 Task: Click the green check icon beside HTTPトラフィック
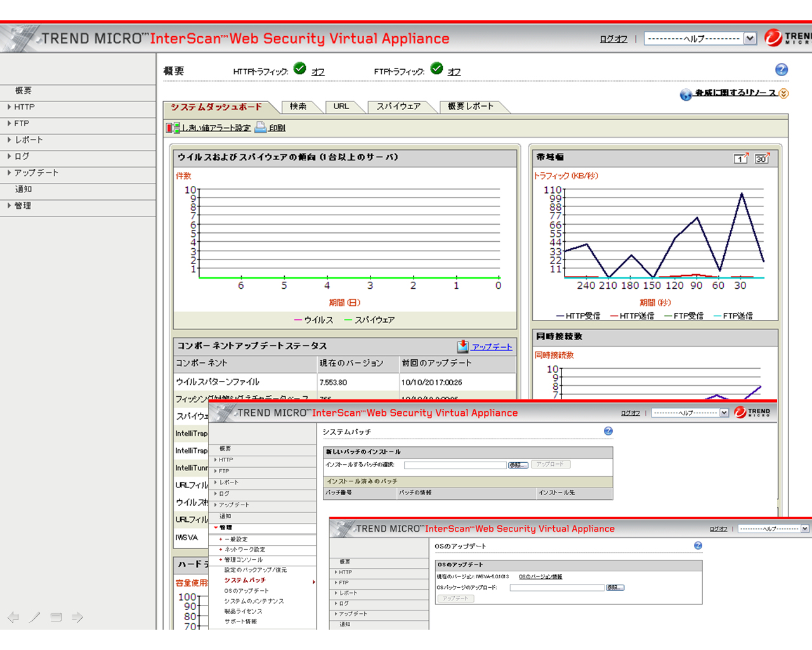point(300,69)
